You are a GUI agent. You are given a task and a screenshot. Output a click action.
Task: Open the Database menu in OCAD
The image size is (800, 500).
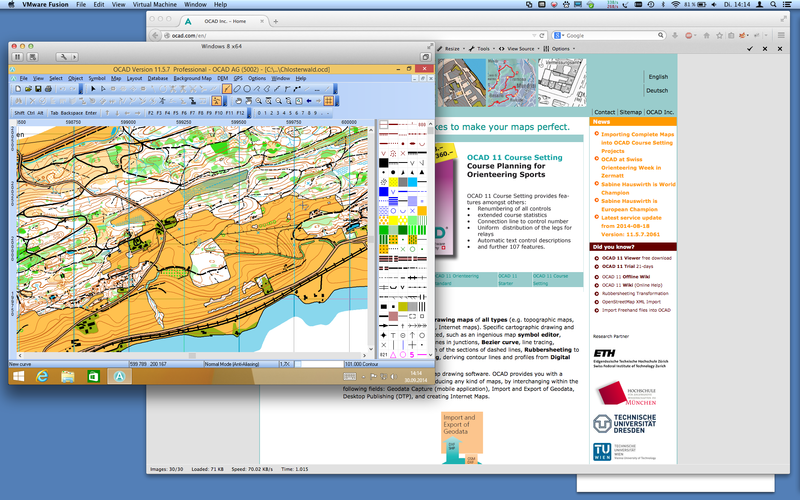click(158, 79)
